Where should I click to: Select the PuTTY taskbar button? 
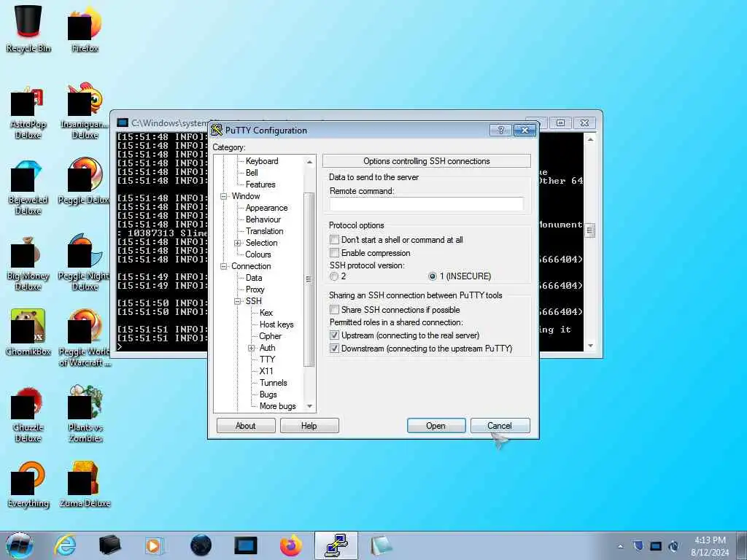pos(336,545)
